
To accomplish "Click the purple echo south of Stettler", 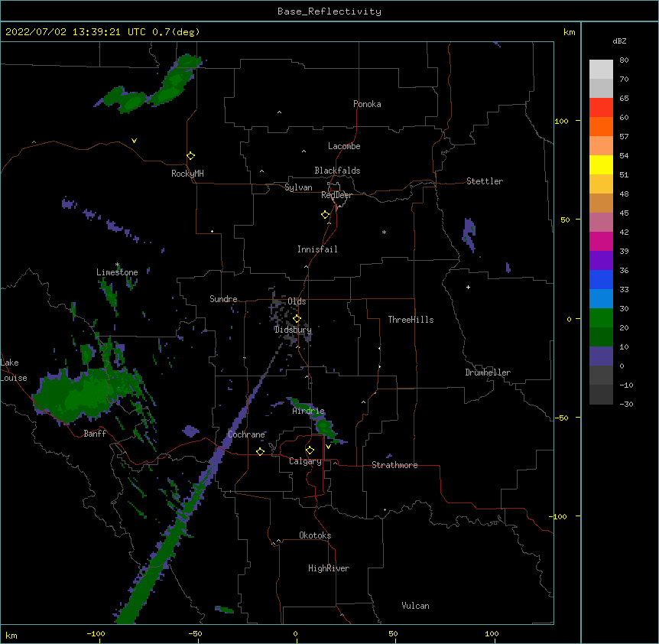I will click(469, 234).
